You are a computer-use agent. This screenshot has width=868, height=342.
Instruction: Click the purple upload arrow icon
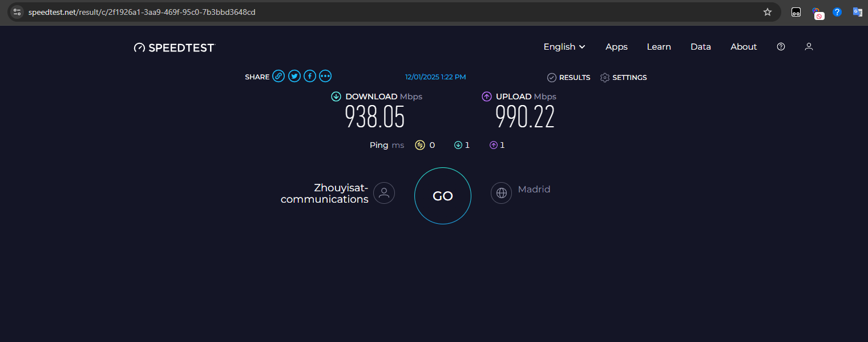tap(486, 96)
